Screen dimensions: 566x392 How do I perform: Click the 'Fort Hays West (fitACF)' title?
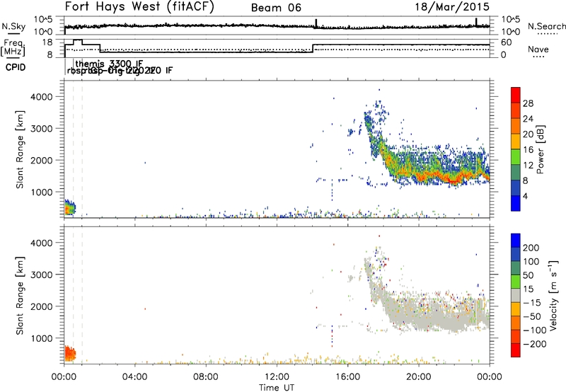pyautogui.click(x=139, y=6)
